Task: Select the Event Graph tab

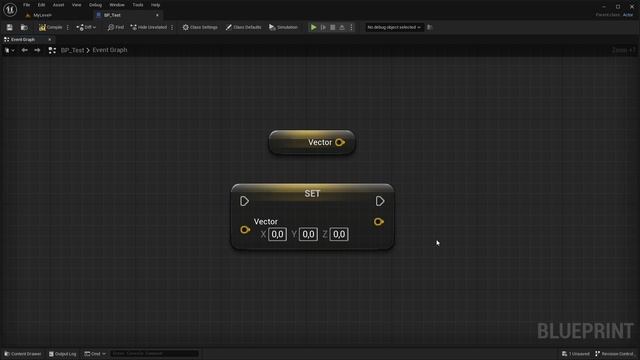Action: (x=23, y=40)
